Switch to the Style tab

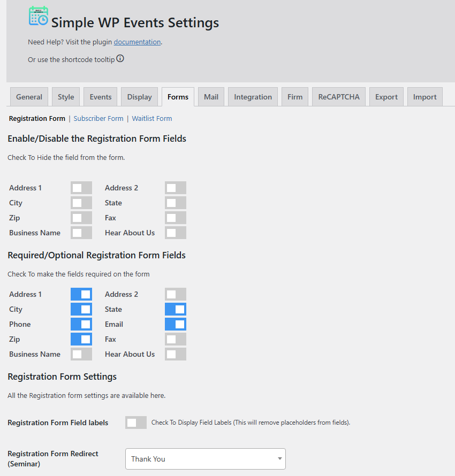click(66, 97)
